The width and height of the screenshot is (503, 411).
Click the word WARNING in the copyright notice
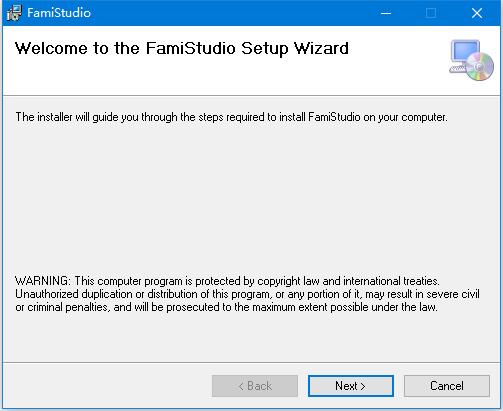point(43,281)
